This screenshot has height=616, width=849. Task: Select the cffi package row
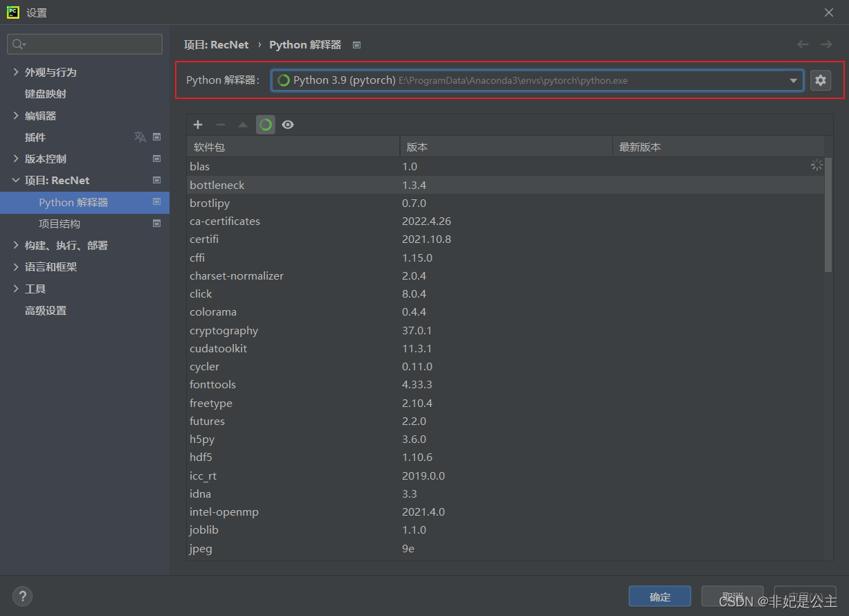click(x=505, y=257)
